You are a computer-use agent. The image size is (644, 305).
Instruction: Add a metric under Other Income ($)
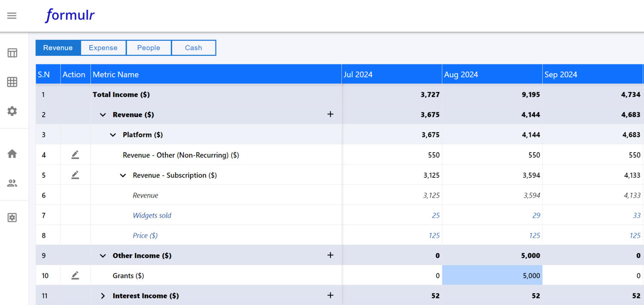point(330,255)
